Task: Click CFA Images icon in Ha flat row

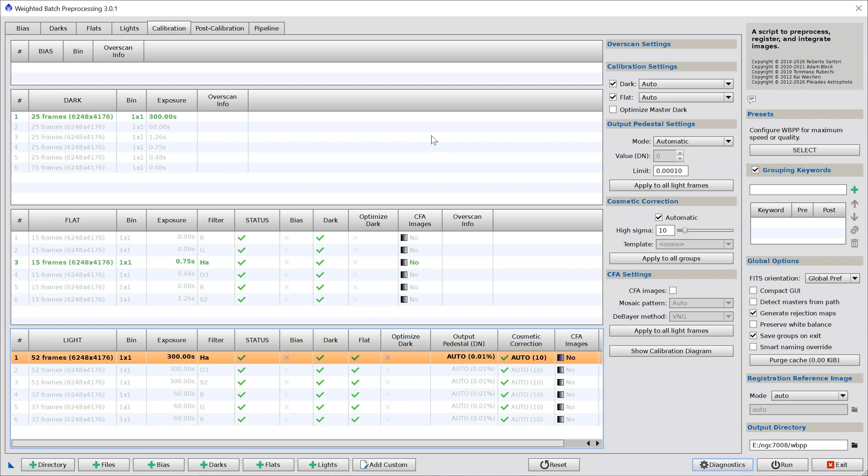Action: [404, 262]
